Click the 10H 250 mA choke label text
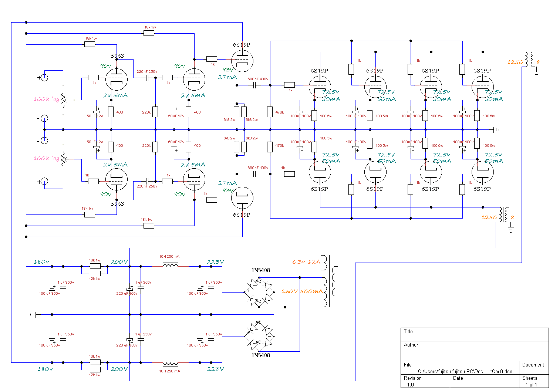The image size is (553, 392). point(170,371)
